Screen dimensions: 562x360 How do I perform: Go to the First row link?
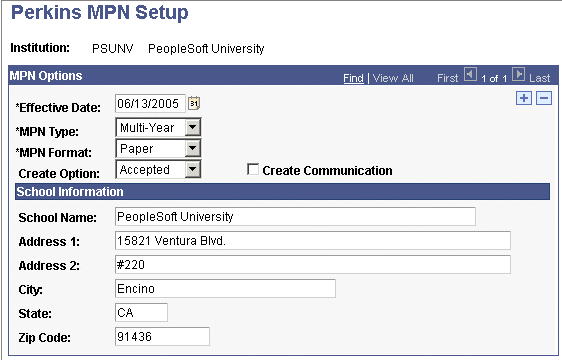[448, 78]
